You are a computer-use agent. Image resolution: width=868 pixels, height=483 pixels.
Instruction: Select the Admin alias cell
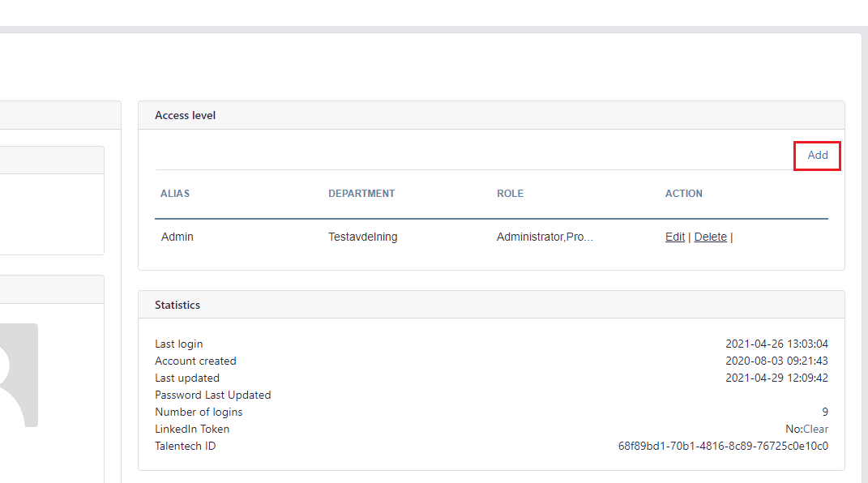click(177, 237)
